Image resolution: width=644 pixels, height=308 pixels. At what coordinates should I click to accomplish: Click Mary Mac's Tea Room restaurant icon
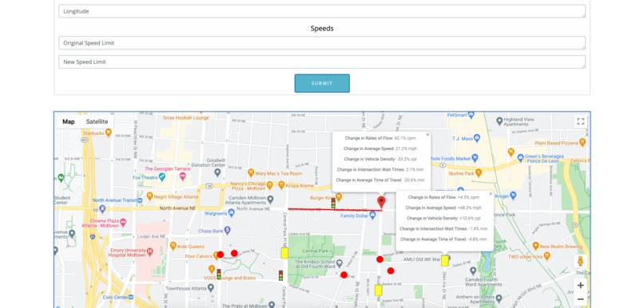click(x=251, y=172)
